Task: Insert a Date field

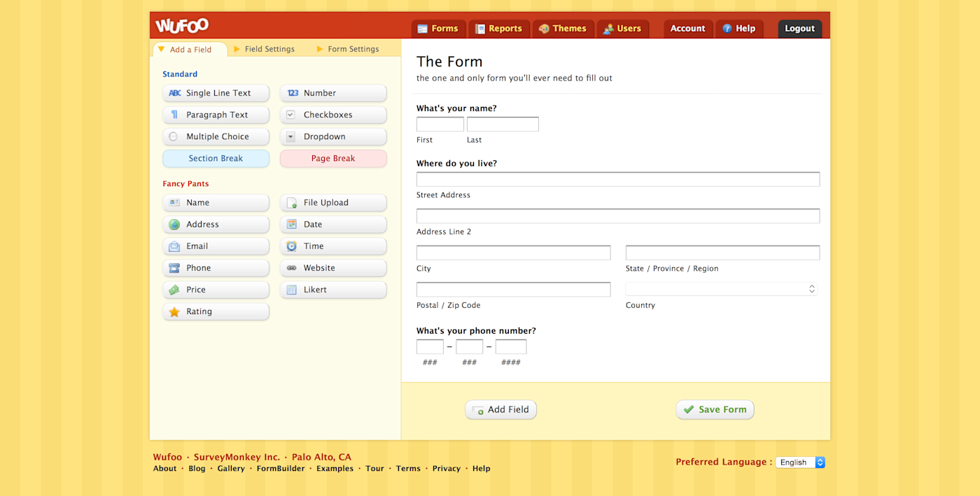Action: (x=333, y=224)
